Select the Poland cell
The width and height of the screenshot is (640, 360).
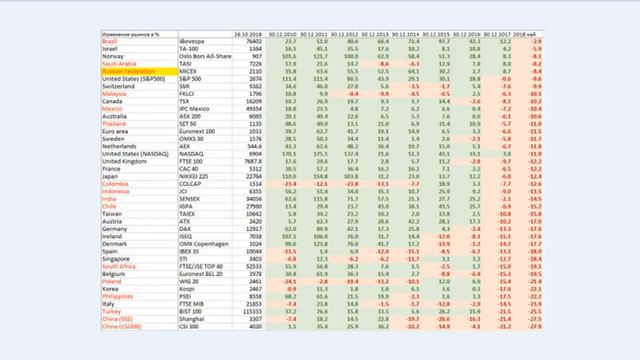tap(140, 281)
